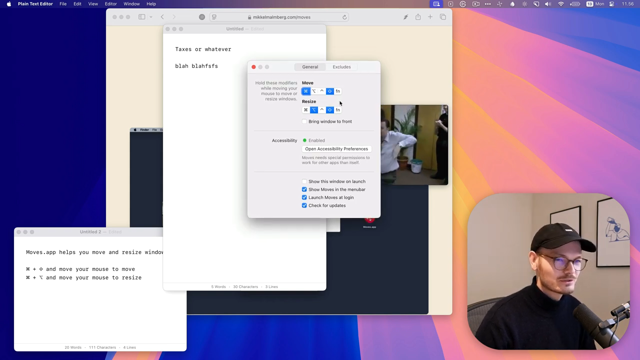This screenshot has height=360, width=640.
Task: Click 'Taxes or whatever' line in Untitled
Action: (x=203, y=49)
